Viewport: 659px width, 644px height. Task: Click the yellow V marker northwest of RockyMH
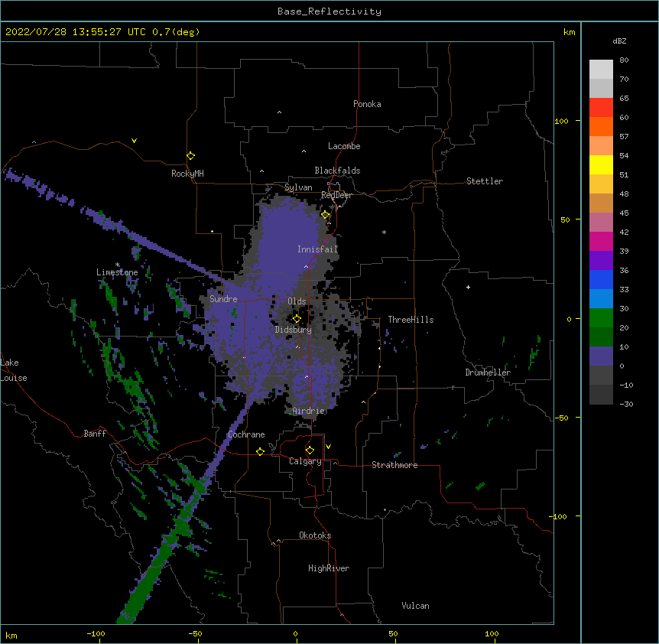(x=134, y=141)
